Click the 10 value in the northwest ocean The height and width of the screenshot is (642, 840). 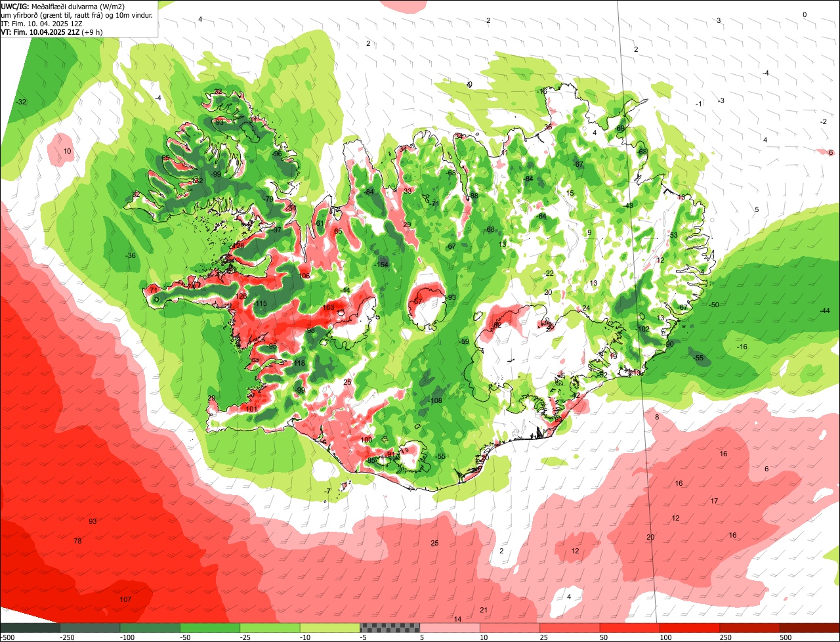coord(67,151)
